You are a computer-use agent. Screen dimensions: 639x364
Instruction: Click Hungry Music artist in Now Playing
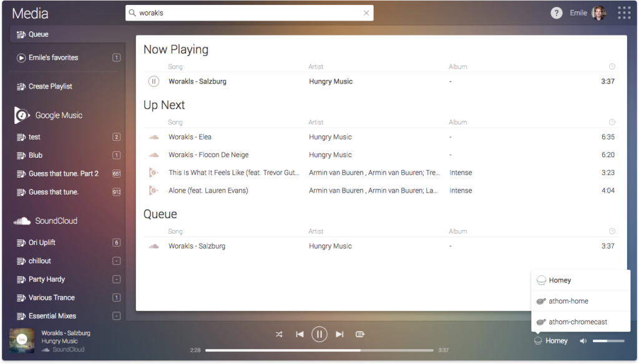pyautogui.click(x=331, y=82)
